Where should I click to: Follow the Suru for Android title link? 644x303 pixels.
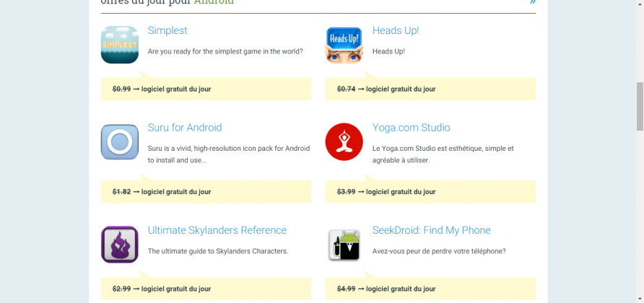[184, 128]
